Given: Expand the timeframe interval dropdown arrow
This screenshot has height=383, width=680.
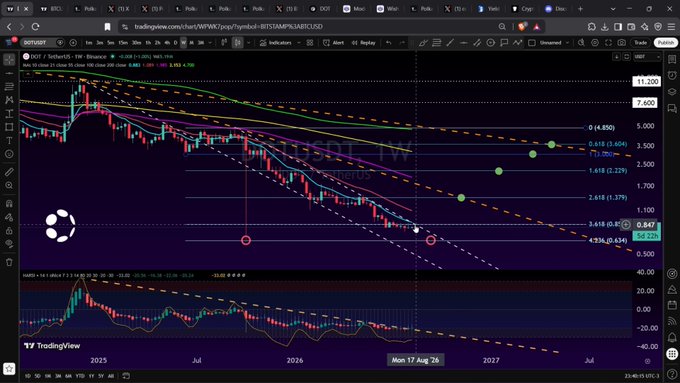Looking at the screenshot, I should [210, 43].
